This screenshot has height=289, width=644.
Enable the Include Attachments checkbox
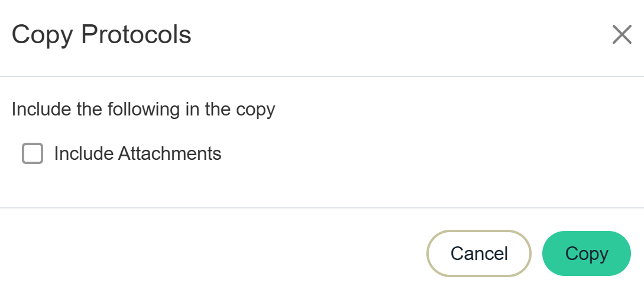[33, 153]
